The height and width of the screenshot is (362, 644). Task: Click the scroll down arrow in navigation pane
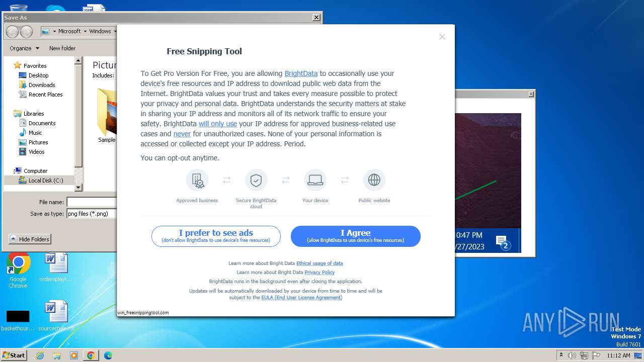(x=78, y=188)
